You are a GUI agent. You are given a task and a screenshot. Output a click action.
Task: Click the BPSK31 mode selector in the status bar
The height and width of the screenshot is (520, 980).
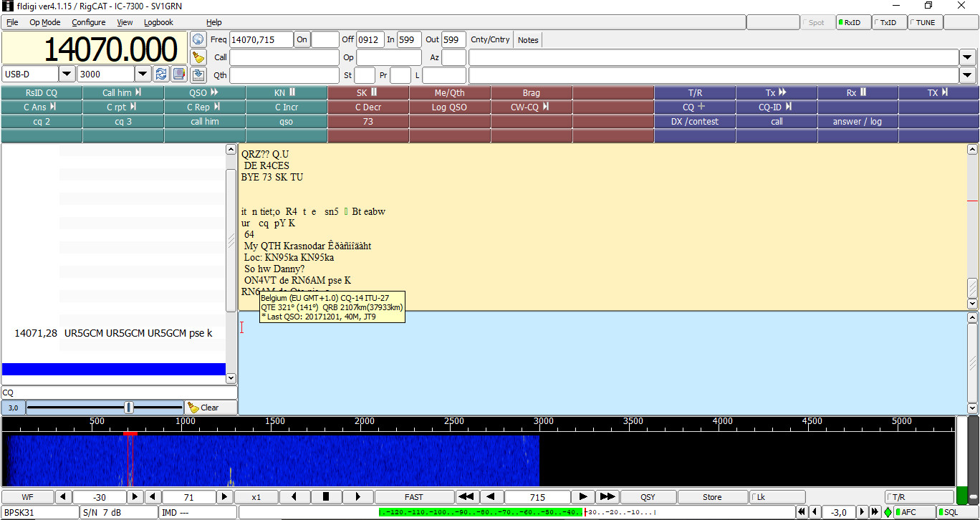pos(40,512)
